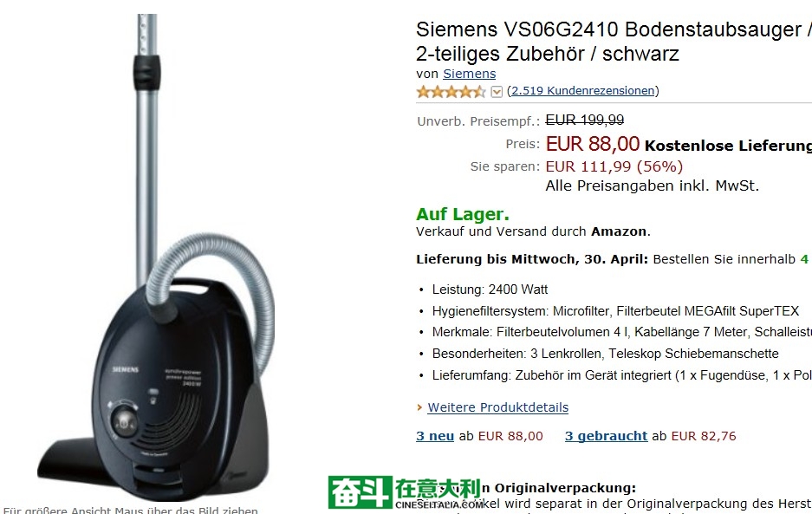This screenshot has width=812, height=514.
Task: Open the 3 gebraucht offers link
Action: click(x=606, y=436)
